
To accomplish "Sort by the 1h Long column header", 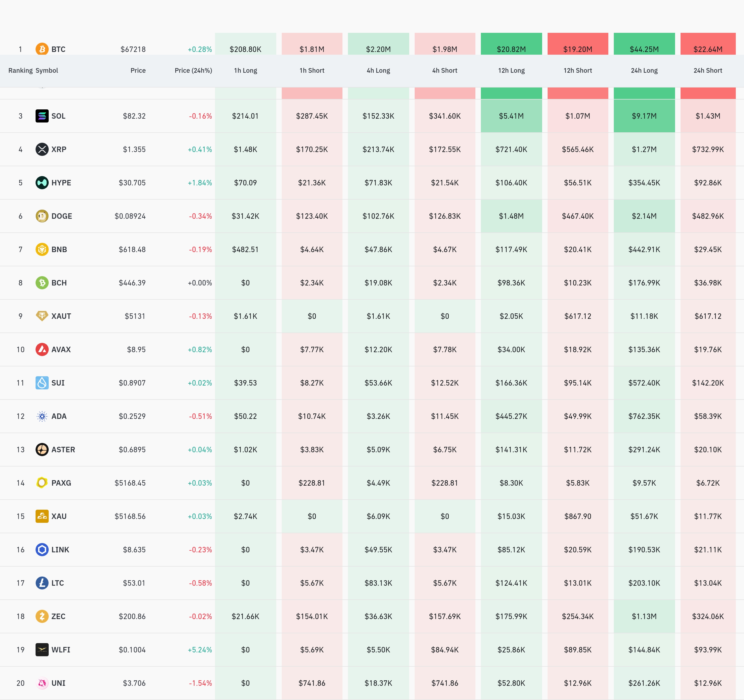I will click(246, 70).
